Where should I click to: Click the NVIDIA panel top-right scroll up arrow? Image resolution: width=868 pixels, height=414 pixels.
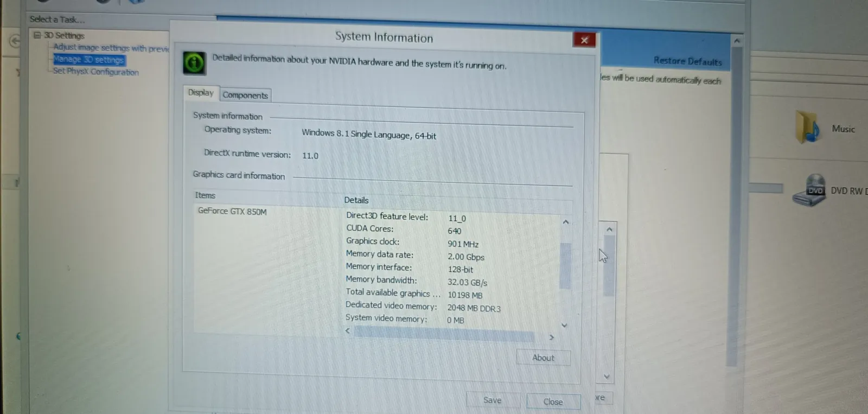pyautogui.click(x=737, y=41)
